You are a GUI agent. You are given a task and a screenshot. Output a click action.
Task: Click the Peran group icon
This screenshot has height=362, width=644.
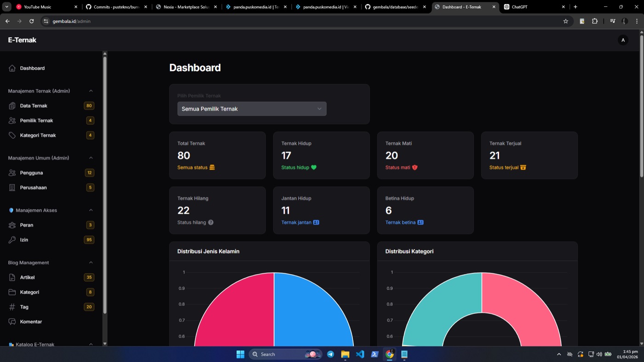click(x=12, y=225)
